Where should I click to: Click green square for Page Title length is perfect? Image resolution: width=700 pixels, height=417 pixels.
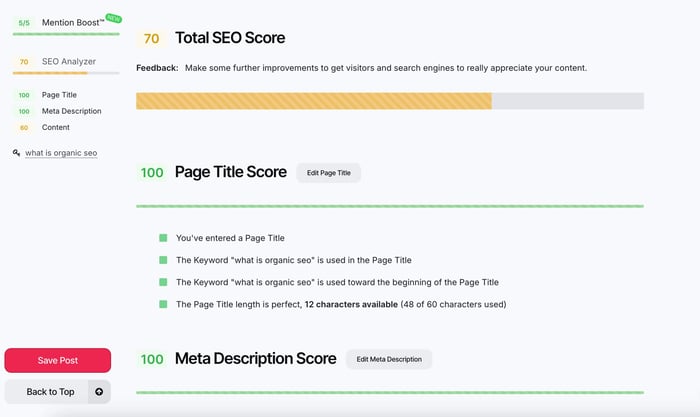[163, 304]
